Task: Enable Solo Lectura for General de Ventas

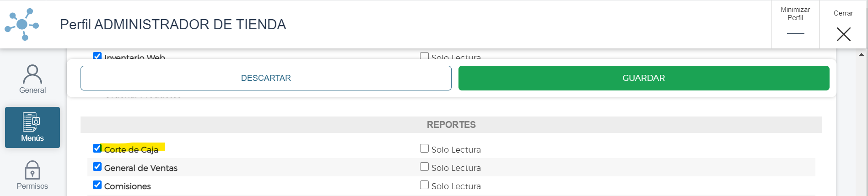Action: tap(424, 167)
